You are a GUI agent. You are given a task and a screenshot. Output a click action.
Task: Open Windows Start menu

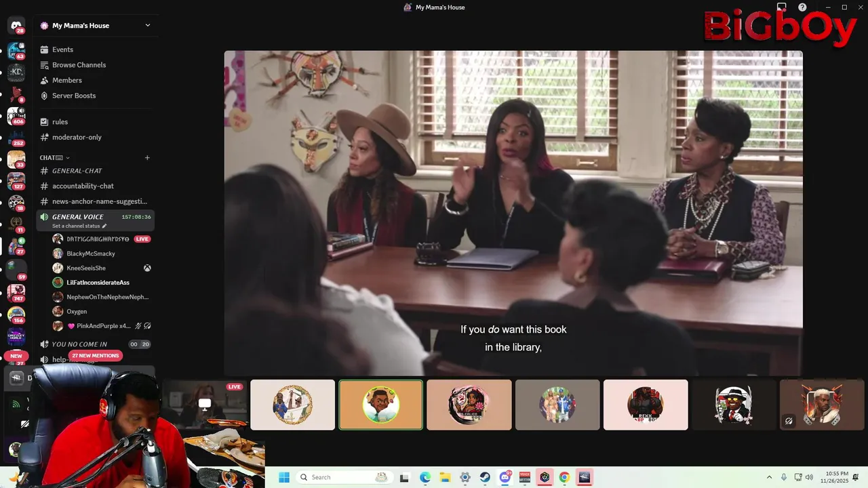tap(284, 477)
